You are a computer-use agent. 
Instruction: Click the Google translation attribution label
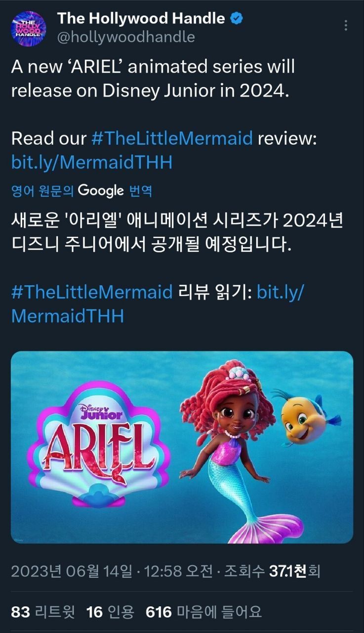pyautogui.click(x=81, y=190)
